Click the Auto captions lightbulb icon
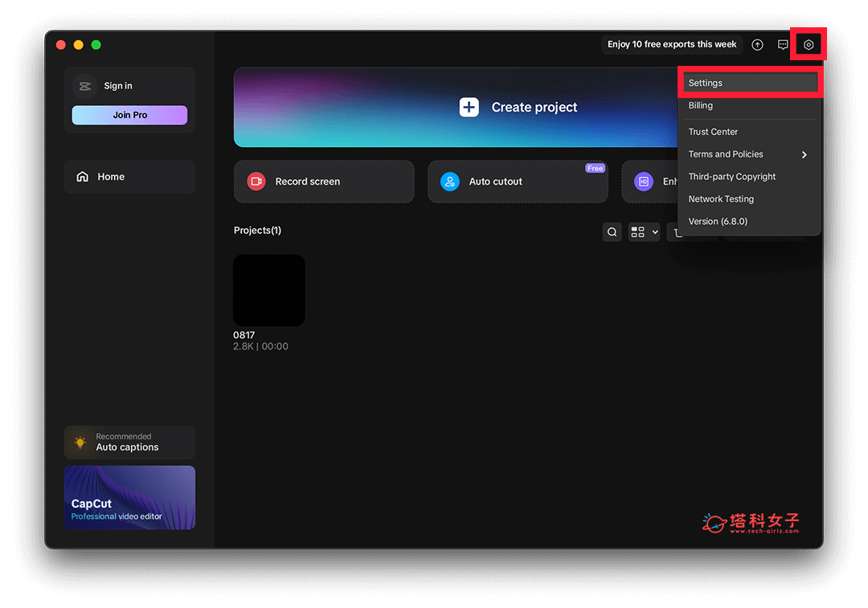This screenshot has width=868, height=608. (x=79, y=442)
